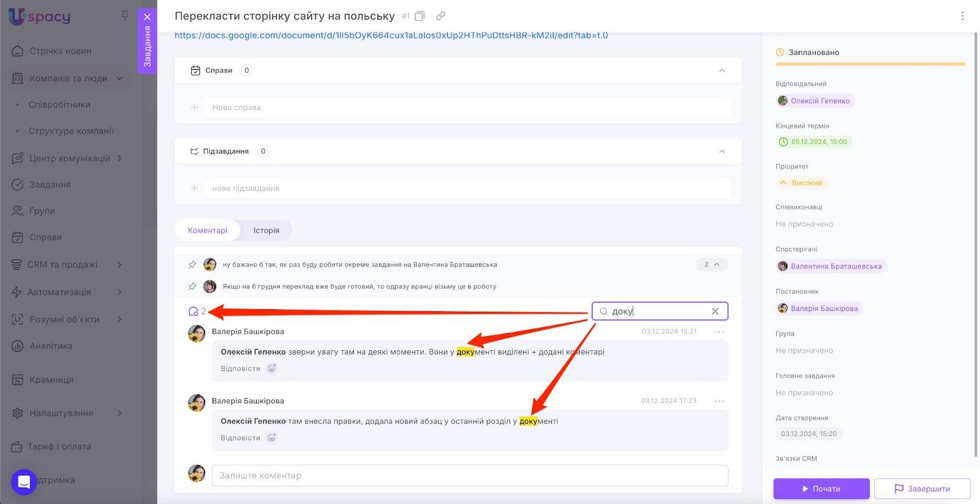Image resolution: width=980 pixels, height=504 pixels.
Task: Reply to the comment about новий абзац
Action: (240, 438)
